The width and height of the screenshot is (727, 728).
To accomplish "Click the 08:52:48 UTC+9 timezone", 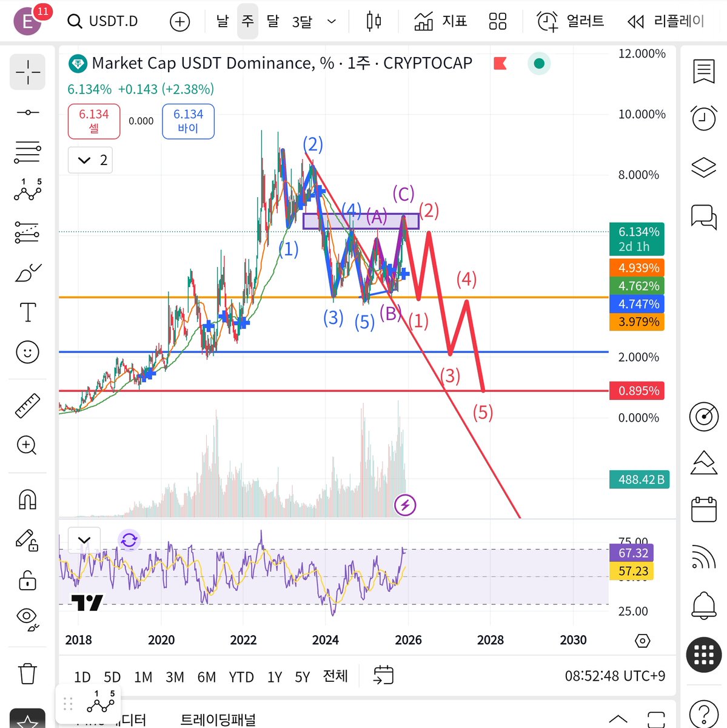I will tap(615, 676).
